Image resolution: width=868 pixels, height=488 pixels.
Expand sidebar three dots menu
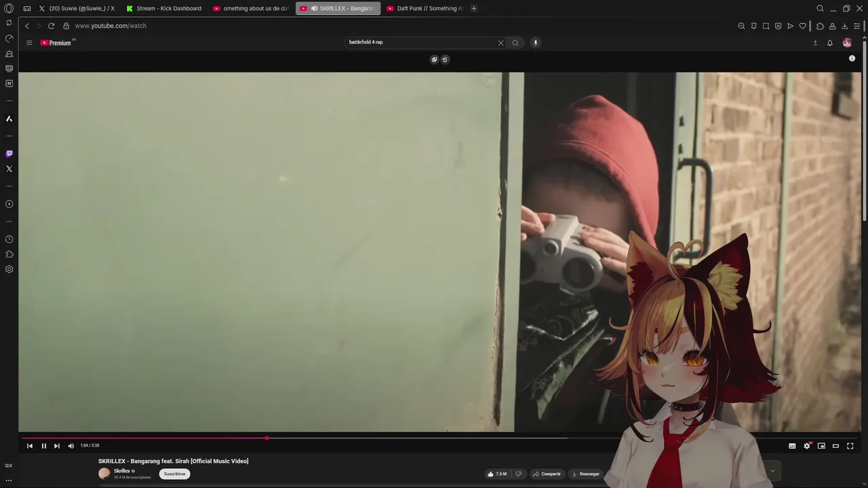[9, 481]
